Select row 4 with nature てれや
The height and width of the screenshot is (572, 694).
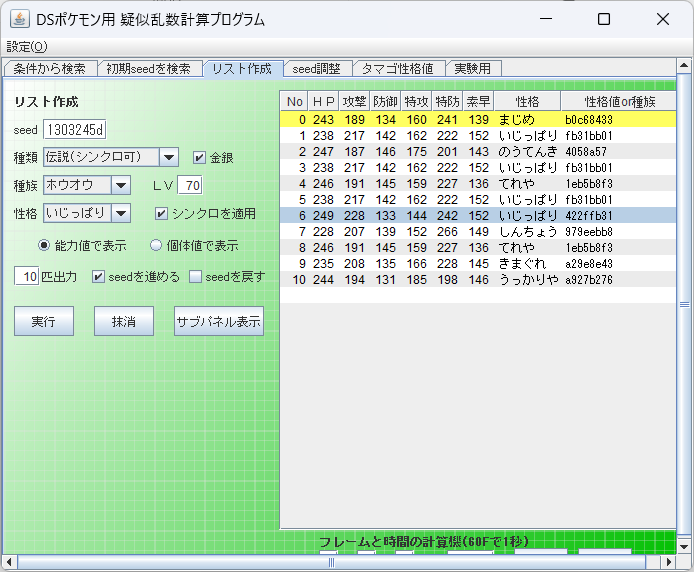(x=478, y=183)
